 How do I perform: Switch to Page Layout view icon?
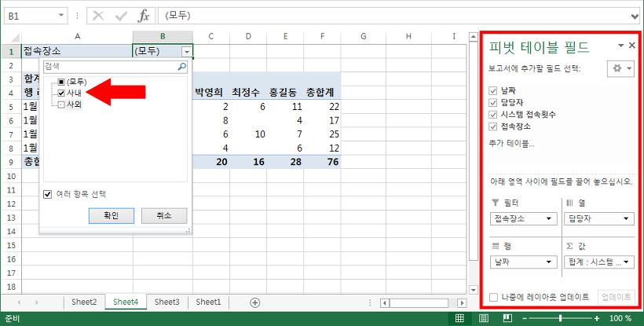pyautogui.click(x=484, y=318)
